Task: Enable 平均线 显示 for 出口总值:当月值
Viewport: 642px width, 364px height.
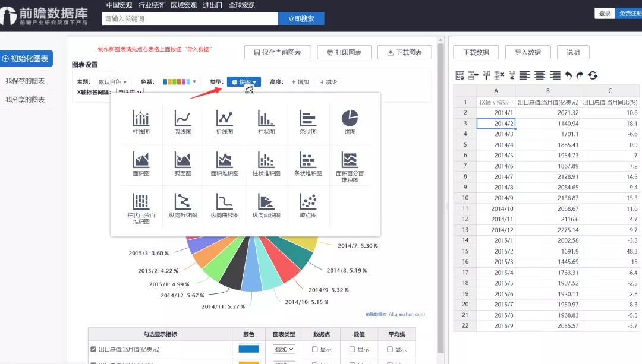Action: point(390,349)
